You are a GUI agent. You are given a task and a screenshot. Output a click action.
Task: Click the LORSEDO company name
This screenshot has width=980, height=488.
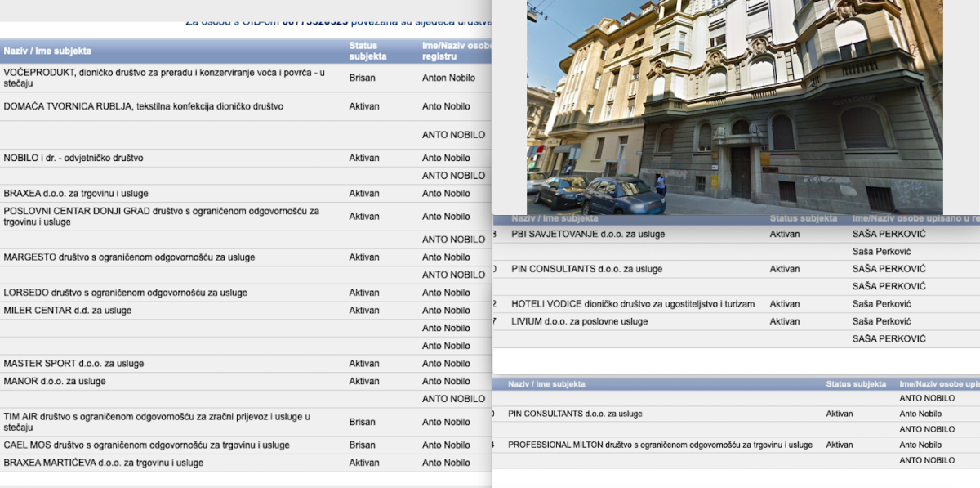125,293
